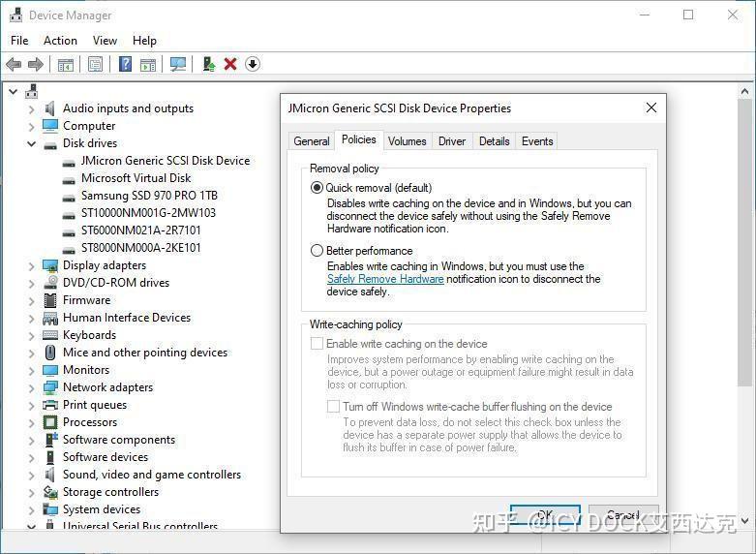Click the Processors category icon

[x=50, y=422]
